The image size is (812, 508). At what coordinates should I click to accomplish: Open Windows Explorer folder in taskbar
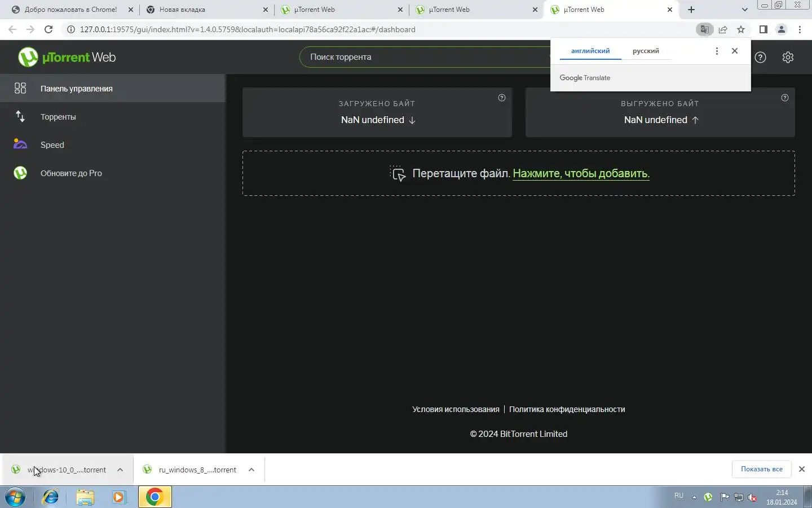[x=85, y=497]
